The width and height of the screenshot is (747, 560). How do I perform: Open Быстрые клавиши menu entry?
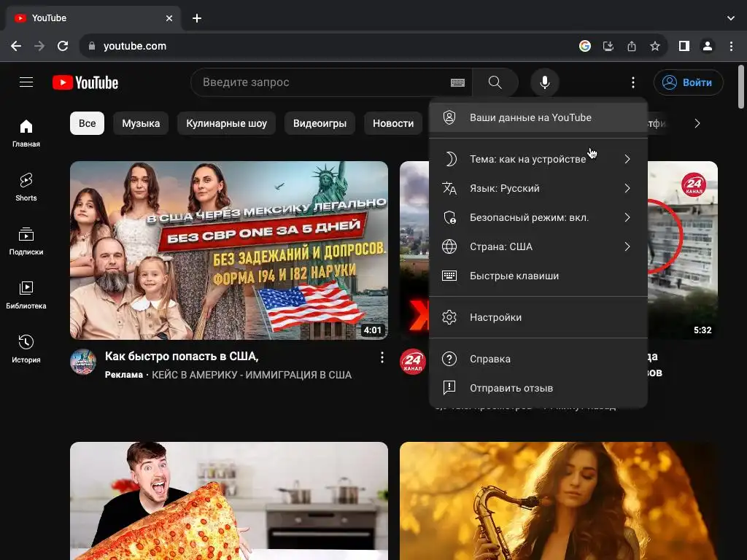[538, 276]
